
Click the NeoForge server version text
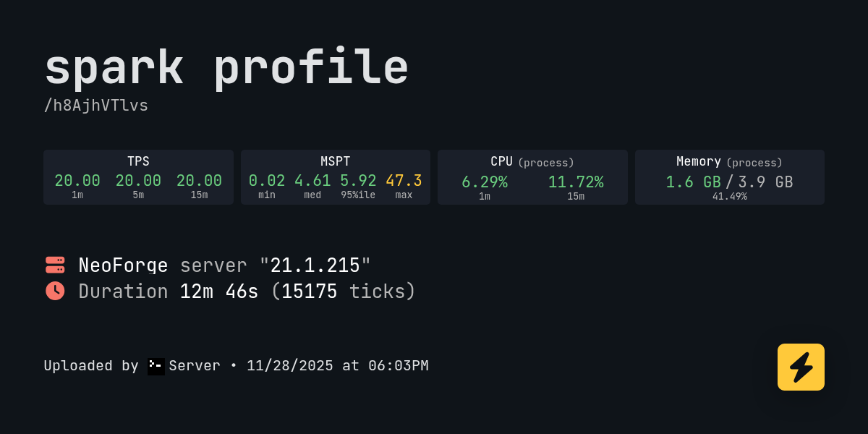point(224,265)
